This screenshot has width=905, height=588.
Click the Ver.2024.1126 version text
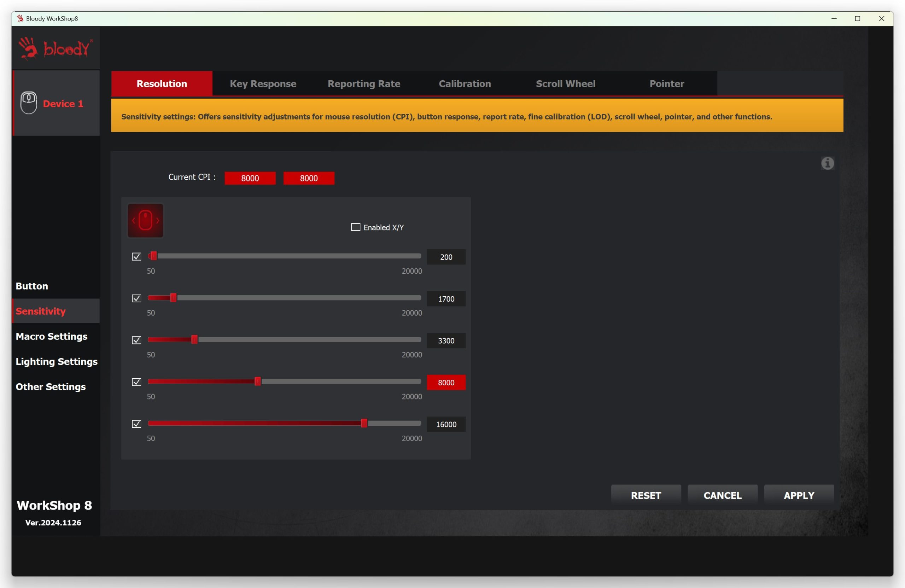[x=53, y=523]
